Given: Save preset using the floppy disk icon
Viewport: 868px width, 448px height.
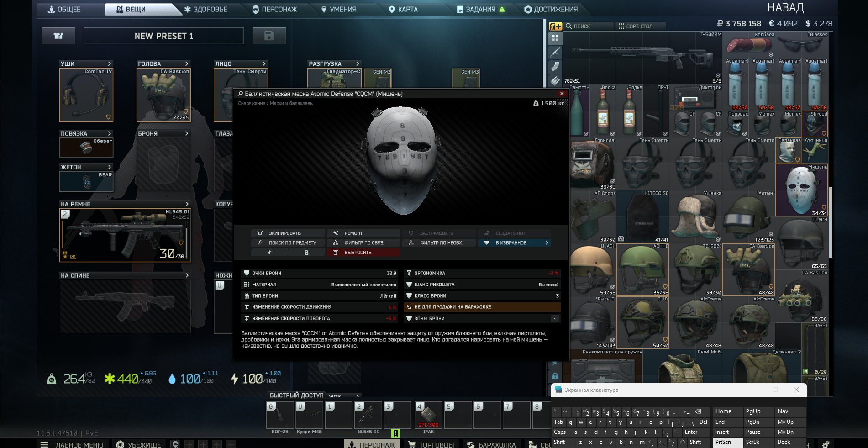Looking at the screenshot, I should click(269, 36).
